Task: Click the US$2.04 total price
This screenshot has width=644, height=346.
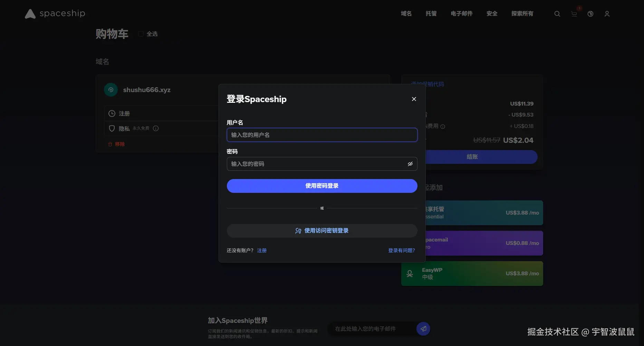Action: (x=518, y=140)
